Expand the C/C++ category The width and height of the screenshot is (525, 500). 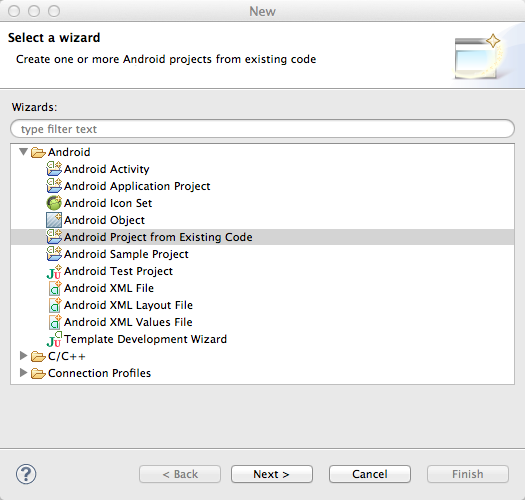click(23, 356)
